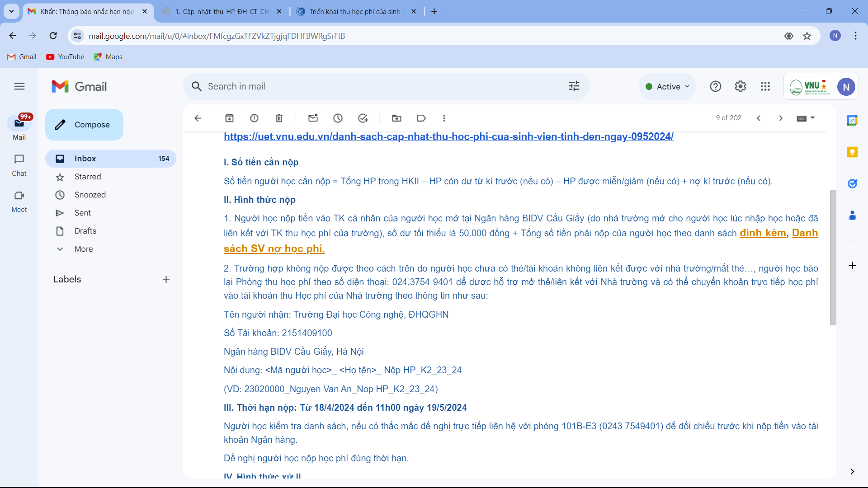The height and width of the screenshot is (488, 868).
Task: Click the Chrome address bar URL
Action: point(217,36)
